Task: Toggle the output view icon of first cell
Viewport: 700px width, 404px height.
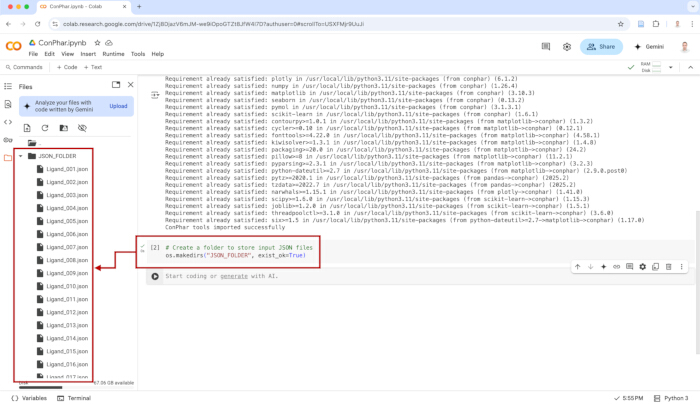Action: point(155,95)
